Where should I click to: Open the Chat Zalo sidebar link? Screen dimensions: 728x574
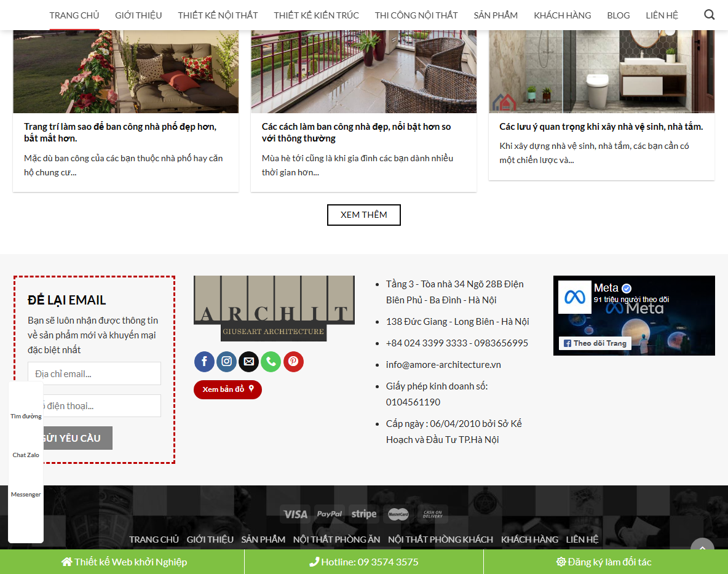click(25, 455)
